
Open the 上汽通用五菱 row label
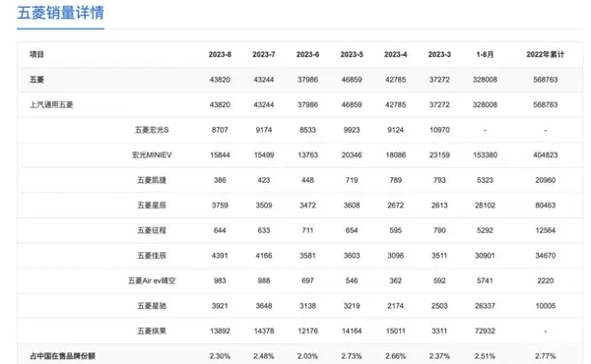click(x=51, y=104)
